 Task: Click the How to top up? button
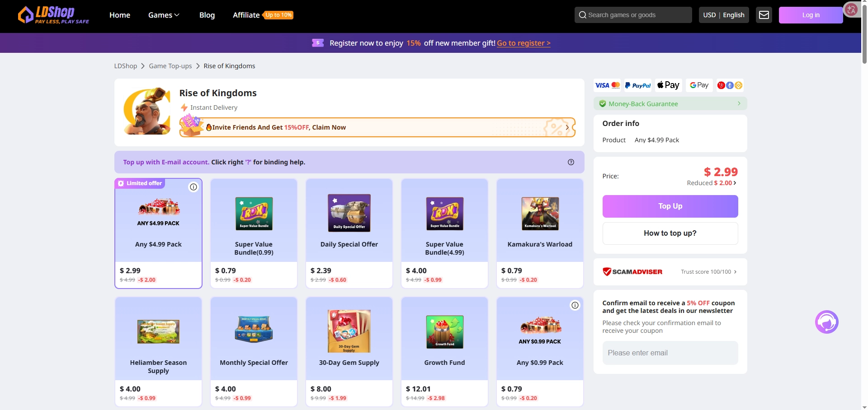coord(670,233)
